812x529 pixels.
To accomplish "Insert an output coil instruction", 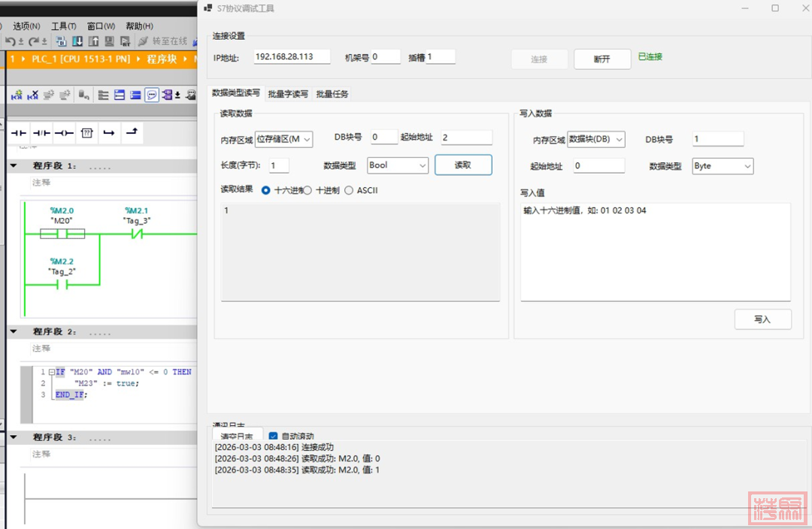I will [x=64, y=133].
